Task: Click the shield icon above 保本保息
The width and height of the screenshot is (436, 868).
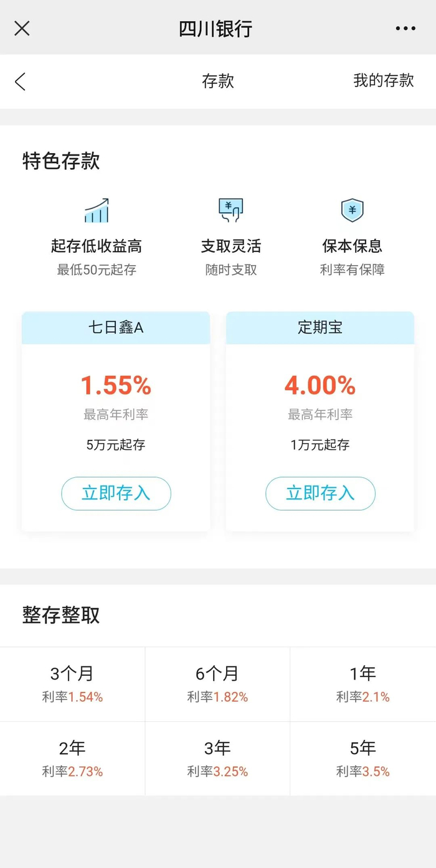Action: (x=351, y=210)
